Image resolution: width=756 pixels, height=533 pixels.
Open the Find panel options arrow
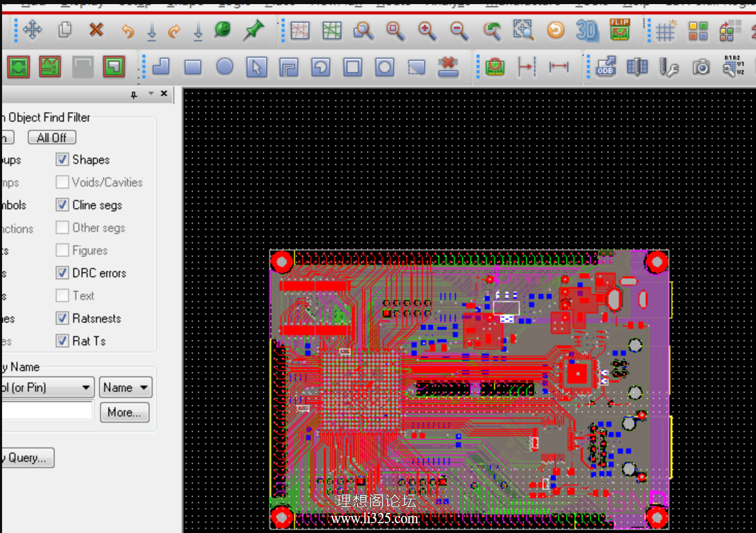click(151, 94)
